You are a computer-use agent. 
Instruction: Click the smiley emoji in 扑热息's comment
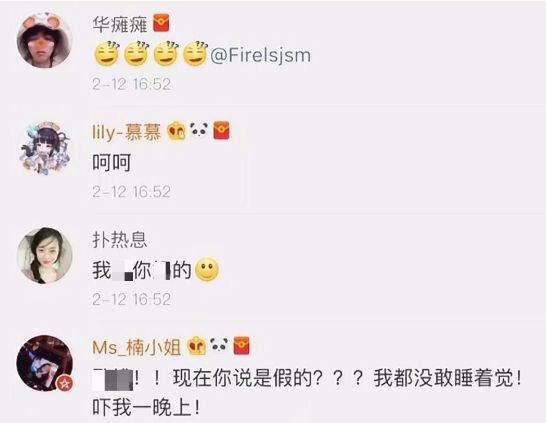pyautogui.click(x=207, y=270)
